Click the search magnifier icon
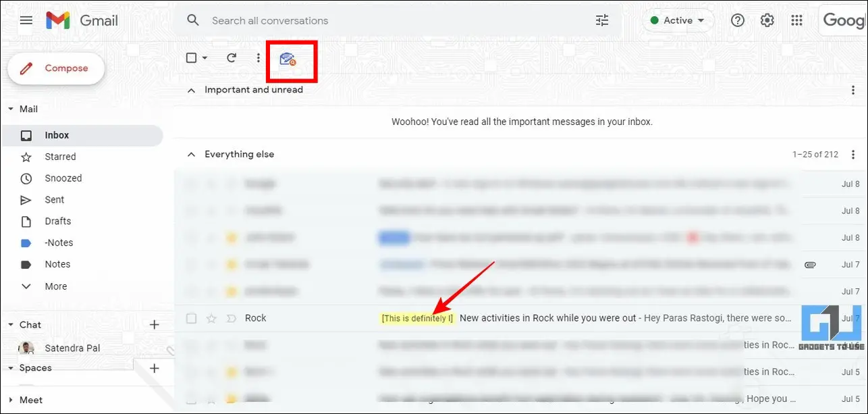Screen dimensions: 868x414 point(193,20)
